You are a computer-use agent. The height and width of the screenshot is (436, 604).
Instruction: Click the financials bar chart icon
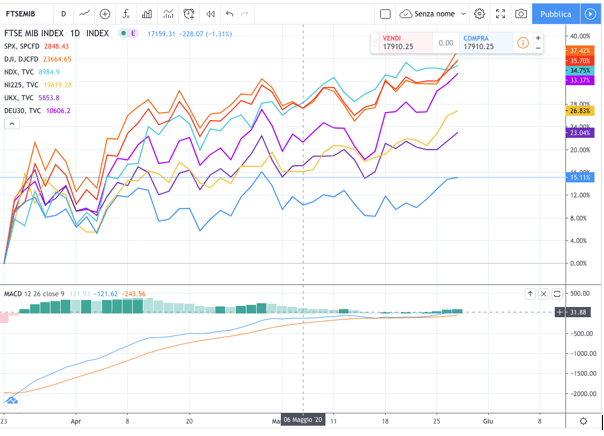[x=147, y=14]
